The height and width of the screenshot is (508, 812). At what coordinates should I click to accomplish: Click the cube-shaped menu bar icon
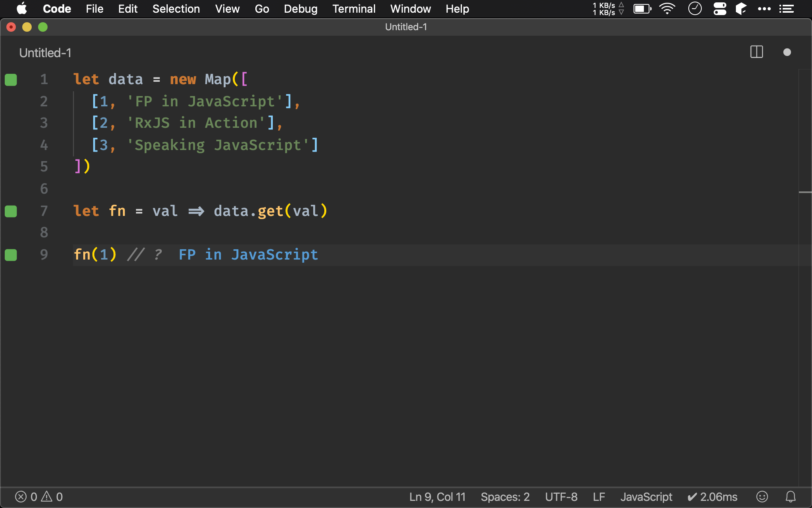(x=741, y=9)
